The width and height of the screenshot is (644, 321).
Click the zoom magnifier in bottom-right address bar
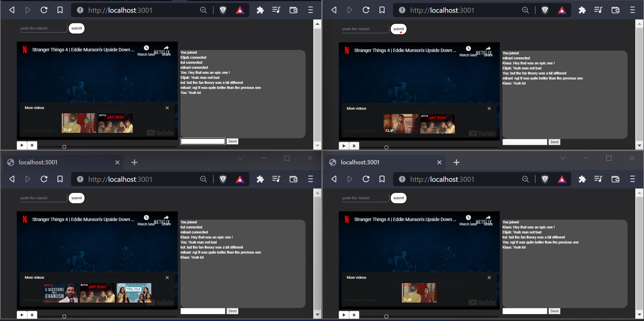[525, 179]
